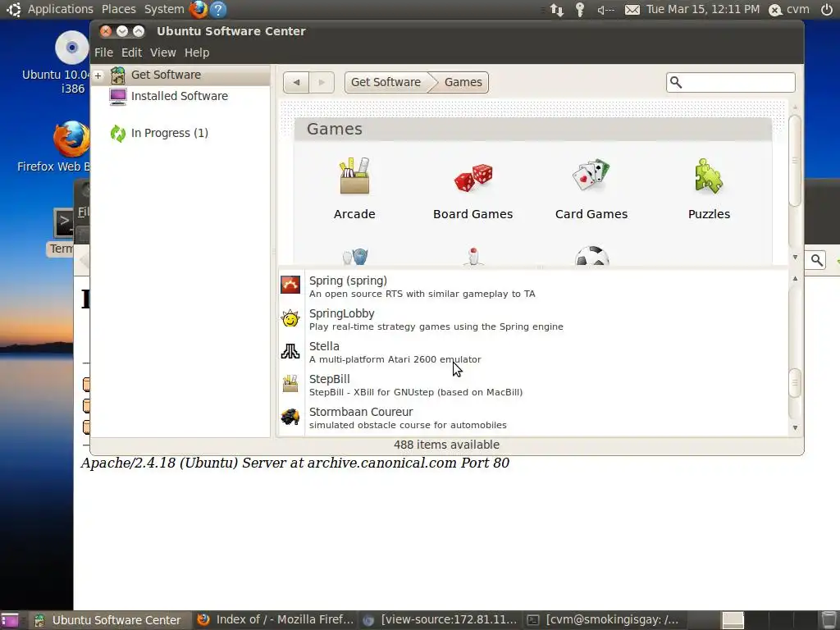Open the Places menu
This screenshot has height=630, width=840.
click(x=118, y=9)
